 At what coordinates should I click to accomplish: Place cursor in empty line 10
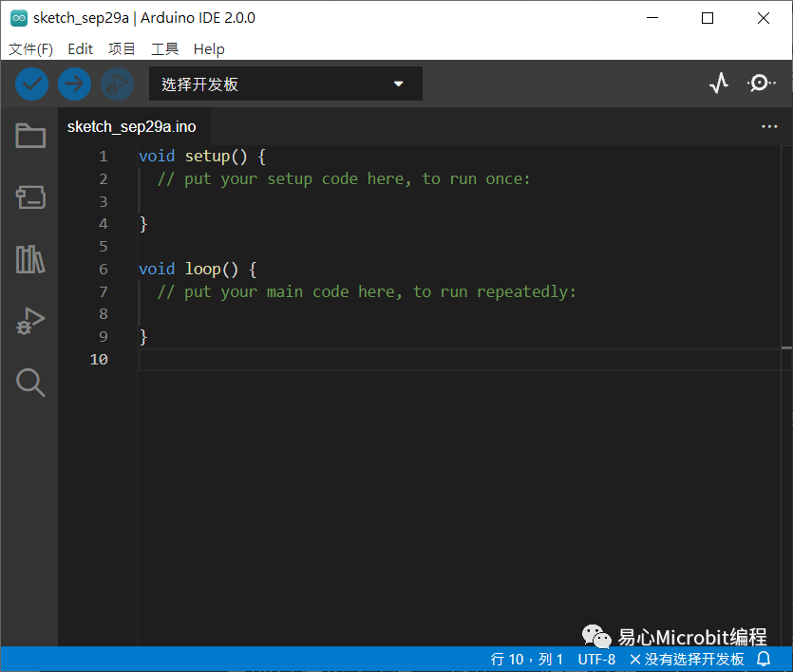(460, 359)
